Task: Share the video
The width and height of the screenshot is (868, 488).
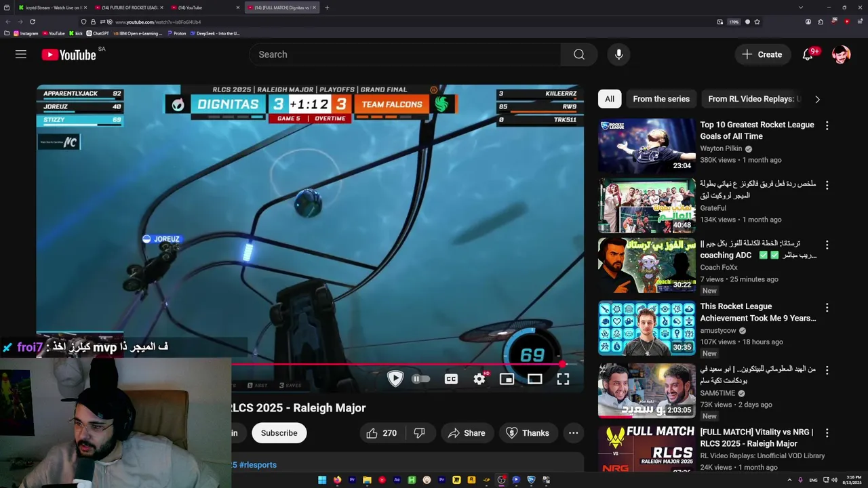Action: pos(467,433)
